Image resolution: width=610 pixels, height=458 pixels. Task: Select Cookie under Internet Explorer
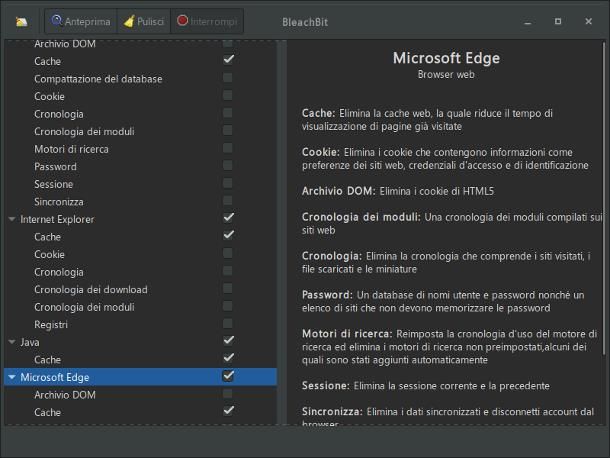49,254
